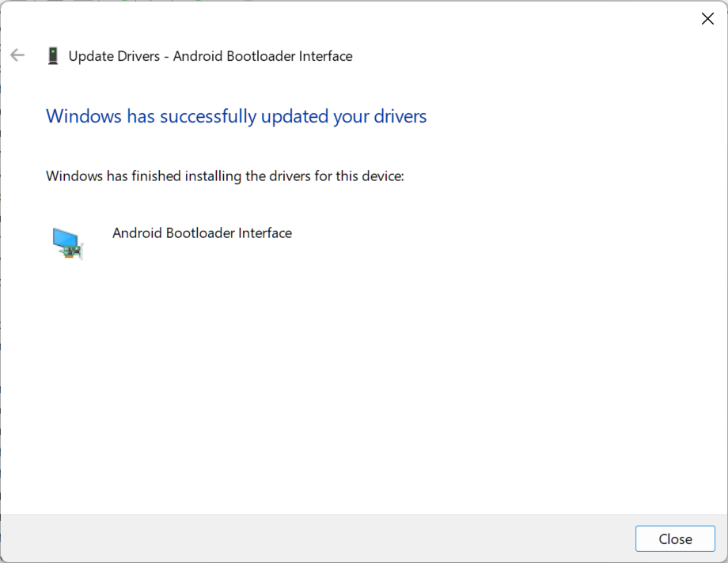Click the Close button
The image size is (728, 563).
(675, 538)
